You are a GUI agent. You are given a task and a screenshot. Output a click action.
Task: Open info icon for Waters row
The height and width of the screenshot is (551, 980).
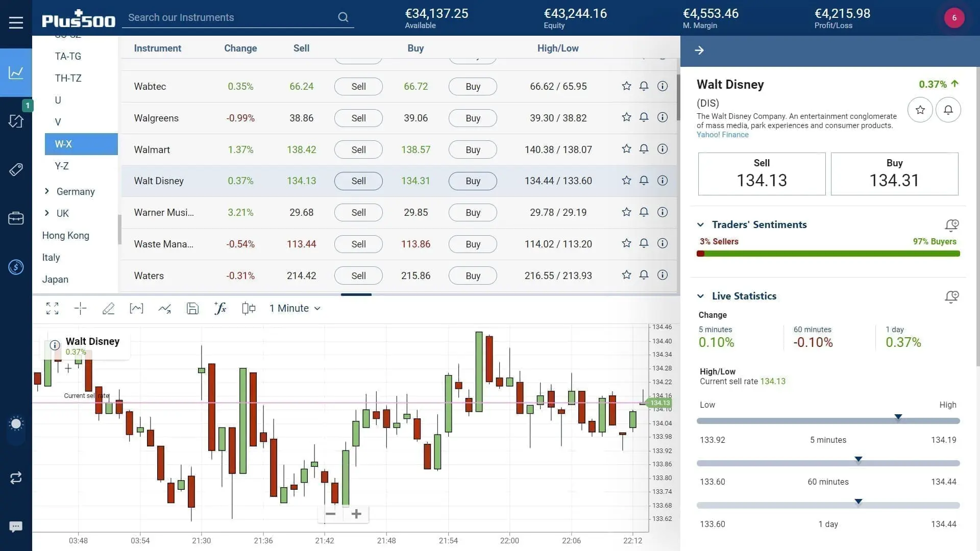point(662,275)
